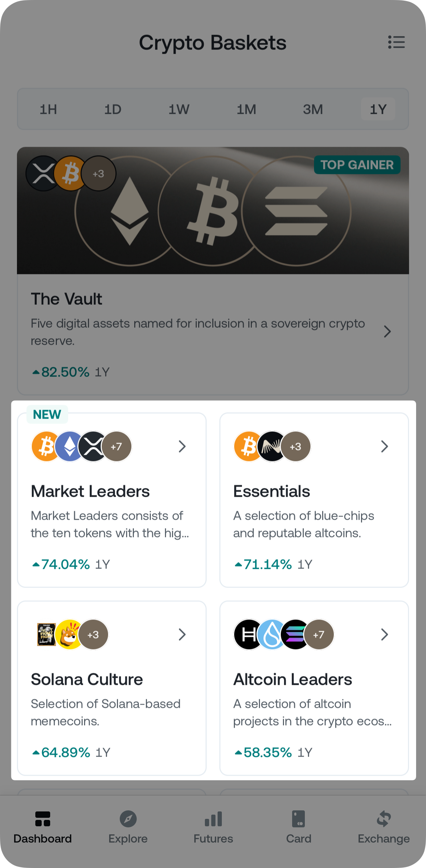Choose the 1W time range
The width and height of the screenshot is (426, 868).
coord(179,109)
